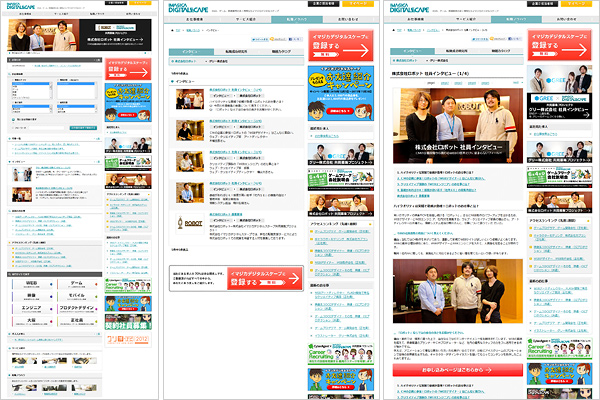
Task: Click the orange お申し込みページはこちらから button
Action: 456,368
